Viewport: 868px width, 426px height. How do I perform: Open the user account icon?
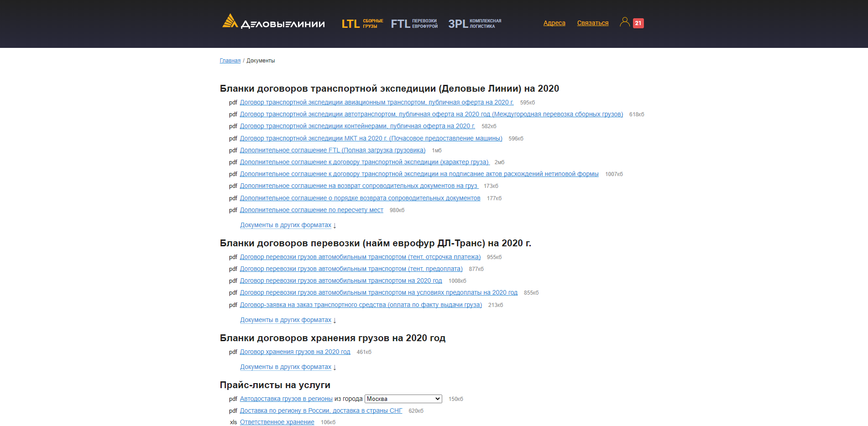tap(625, 22)
